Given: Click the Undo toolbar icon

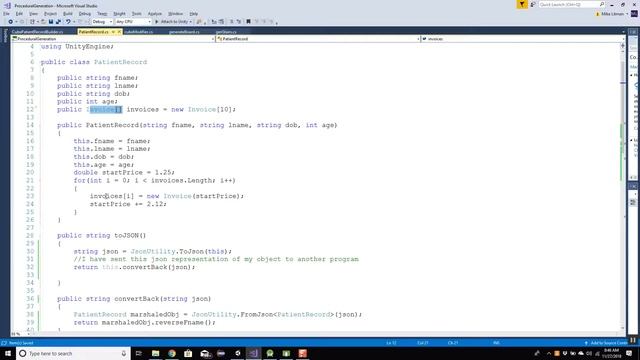Looking at the screenshot, I should click(68, 22).
